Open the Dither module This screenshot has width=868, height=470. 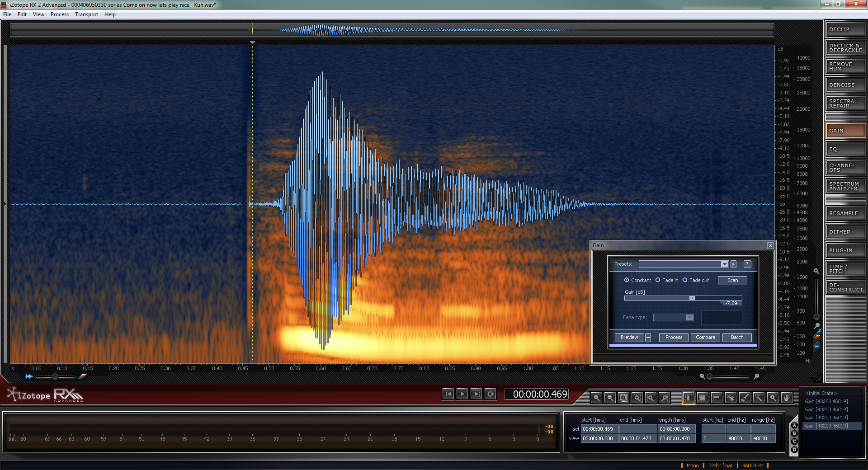845,232
